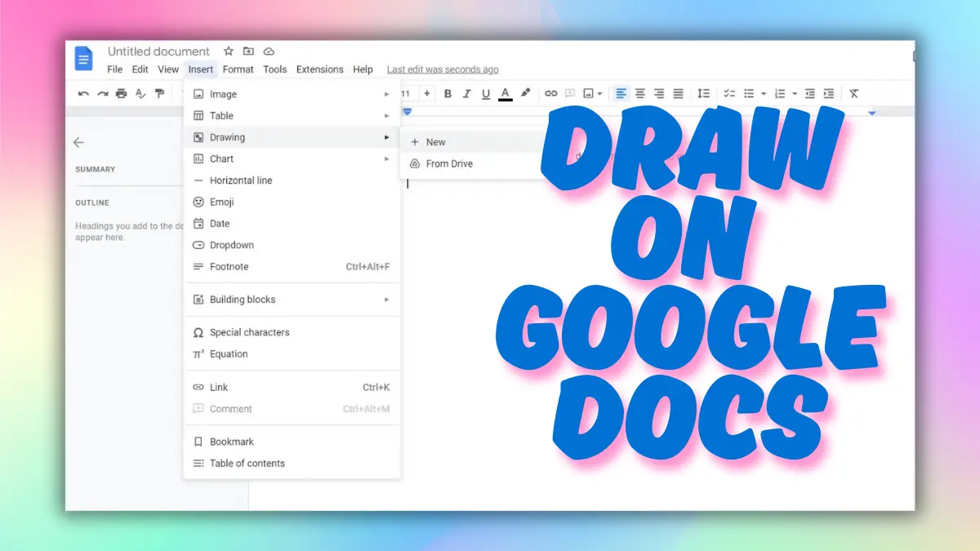Screen dimensions: 980x551
Task: Increase font size with plus button
Action: pos(426,94)
